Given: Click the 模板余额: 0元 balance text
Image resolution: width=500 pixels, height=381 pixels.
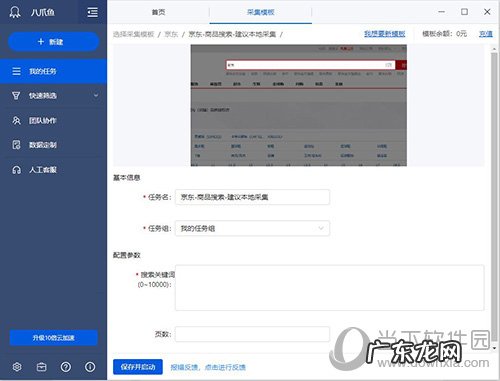Looking at the screenshot, I should [x=444, y=34].
